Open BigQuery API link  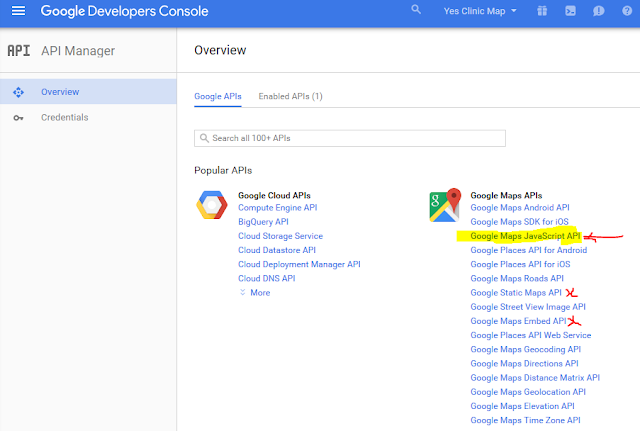(x=263, y=222)
